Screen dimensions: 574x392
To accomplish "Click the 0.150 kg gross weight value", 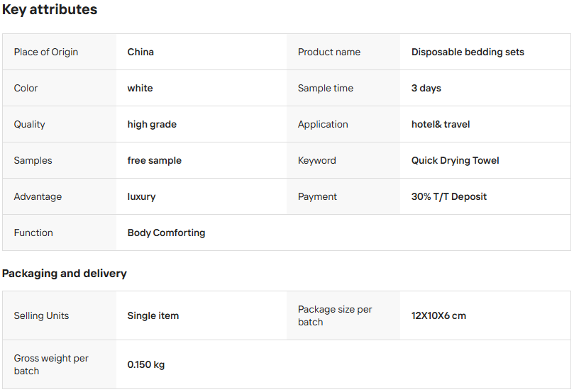I will tap(146, 364).
